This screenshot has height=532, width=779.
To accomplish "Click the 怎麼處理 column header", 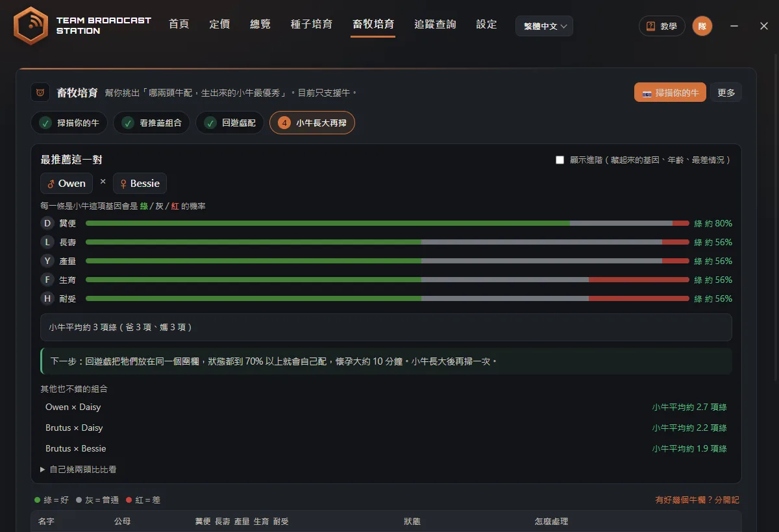I will pyautogui.click(x=551, y=522).
